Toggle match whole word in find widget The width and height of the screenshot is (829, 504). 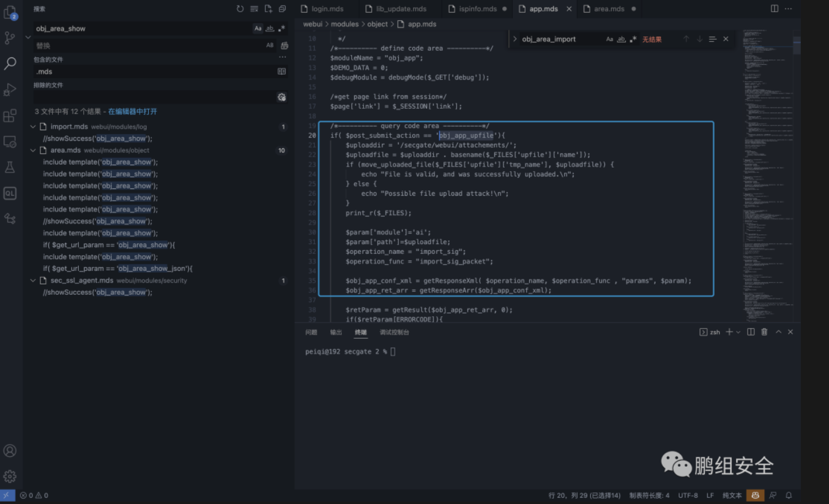622,39
